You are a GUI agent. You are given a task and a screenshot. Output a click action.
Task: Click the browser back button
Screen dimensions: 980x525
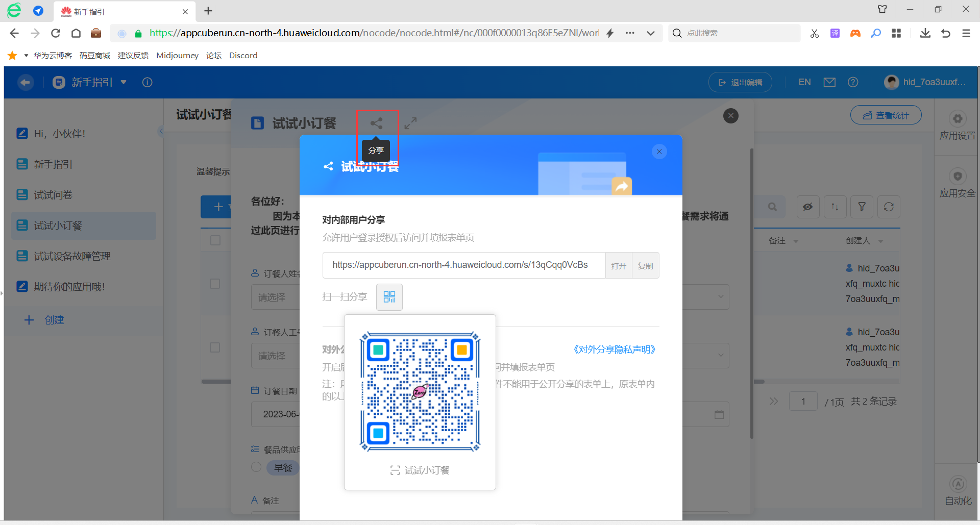pos(14,33)
